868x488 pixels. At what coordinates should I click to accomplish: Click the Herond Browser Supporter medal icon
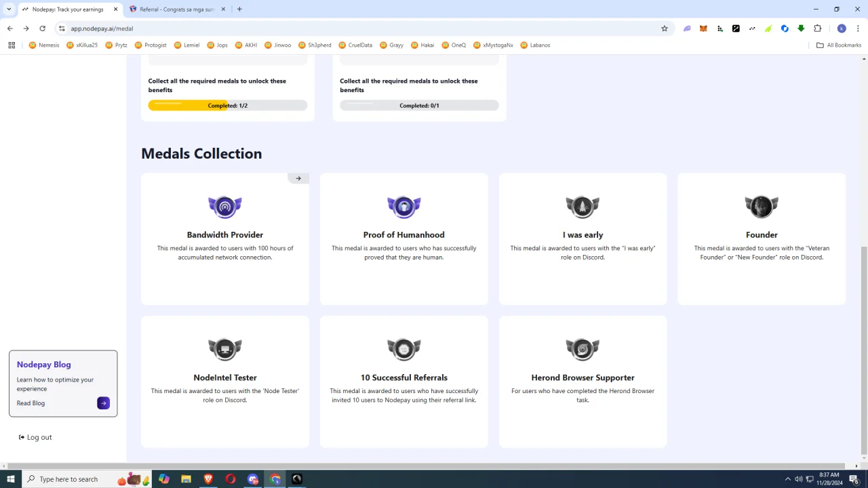click(583, 349)
